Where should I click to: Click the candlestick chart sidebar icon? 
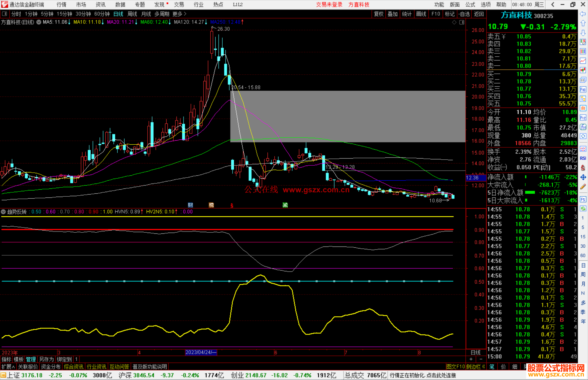pos(583,70)
